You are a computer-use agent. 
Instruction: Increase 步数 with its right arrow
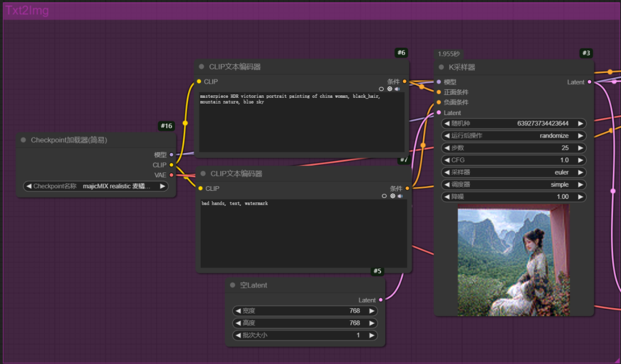click(x=581, y=148)
